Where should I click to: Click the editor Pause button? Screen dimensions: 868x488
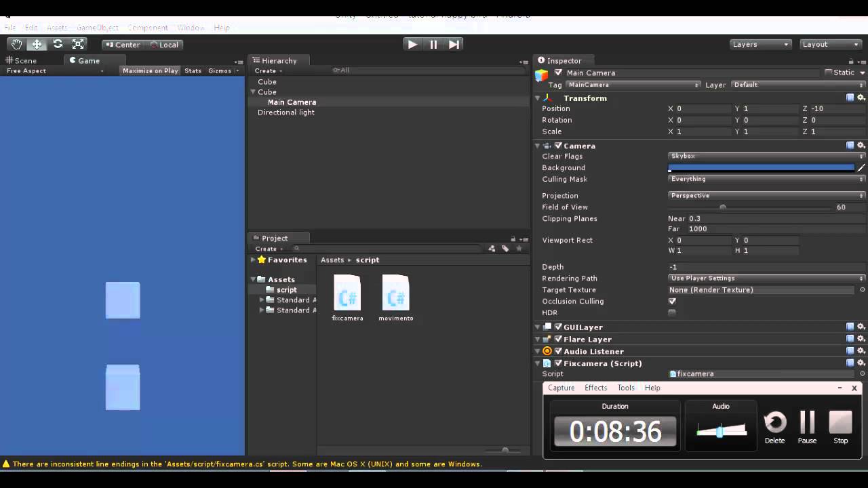(433, 44)
